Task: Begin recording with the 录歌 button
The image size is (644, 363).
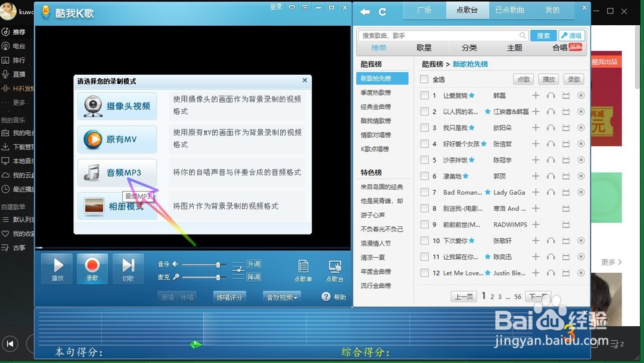Action: coord(92,269)
